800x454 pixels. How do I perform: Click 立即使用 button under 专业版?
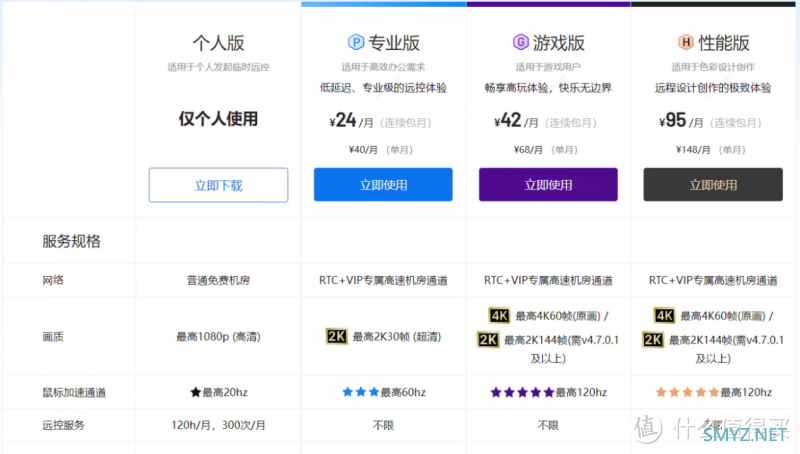tap(383, 184)
